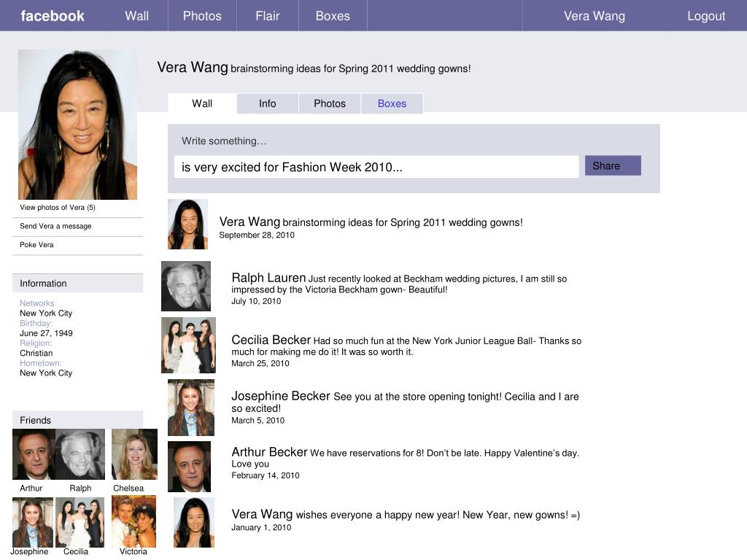
Task: Click Josephine Becker name in wall post
Action: 281,396
